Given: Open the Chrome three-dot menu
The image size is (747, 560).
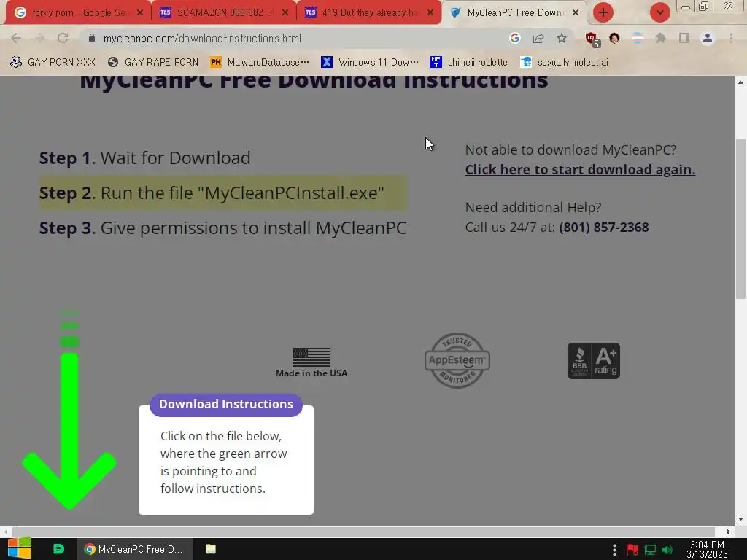Looking at the screenshot, I should [x=731, y=38].
